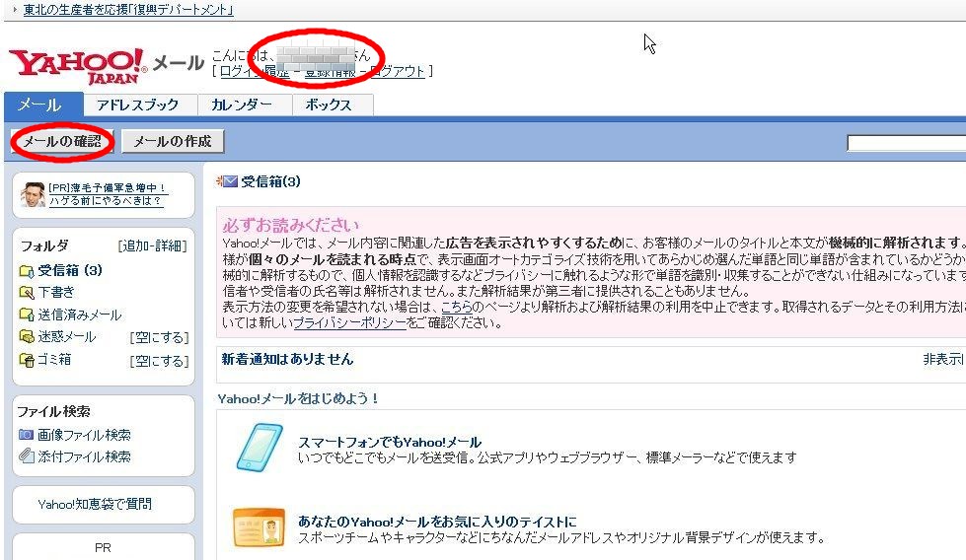The image size is (966, 560).
Task: Switch to the メール tab
Action: [43, 105]
